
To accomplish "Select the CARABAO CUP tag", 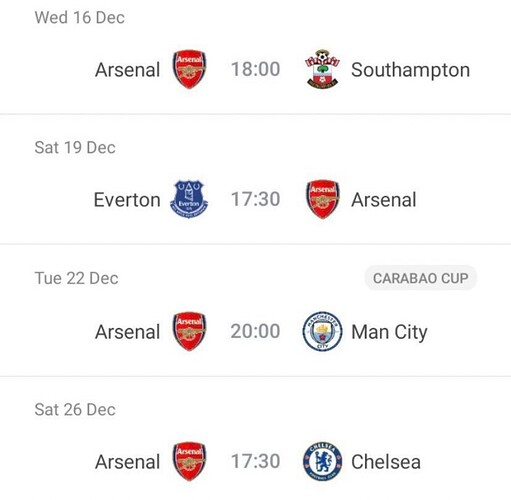I will (421, 278).
